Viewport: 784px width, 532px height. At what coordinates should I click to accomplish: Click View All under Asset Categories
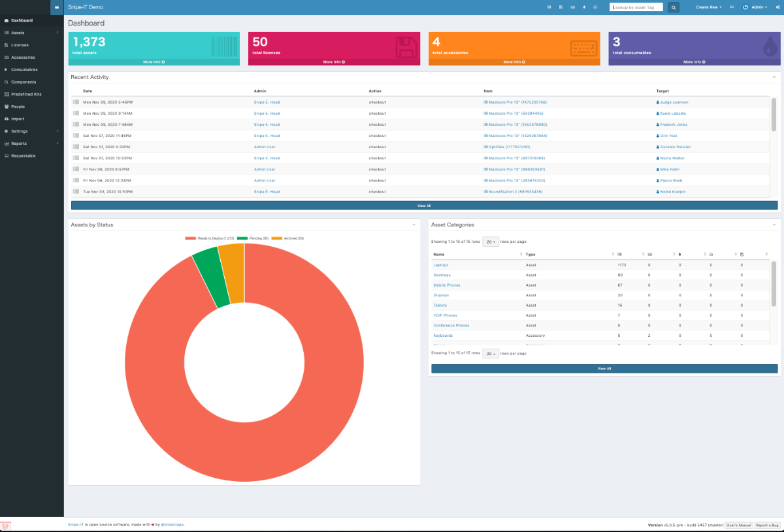[x=604, y=368]
